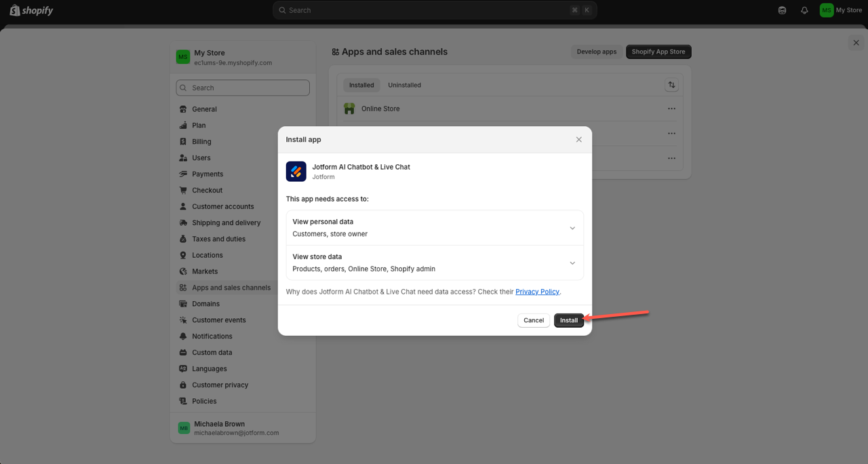Click the sort apps icon button
868x464 pixels.
tap(671, 85)
